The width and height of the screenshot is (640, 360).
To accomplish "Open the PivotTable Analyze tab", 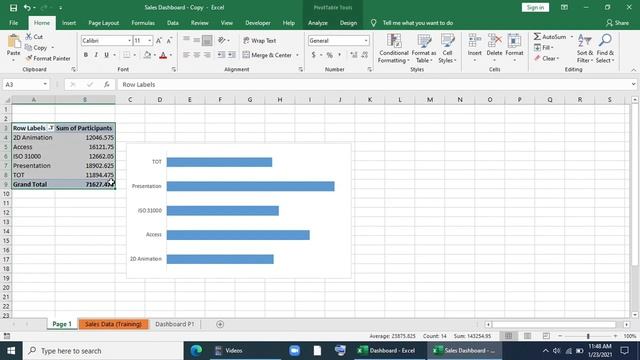I will [318, 23].
